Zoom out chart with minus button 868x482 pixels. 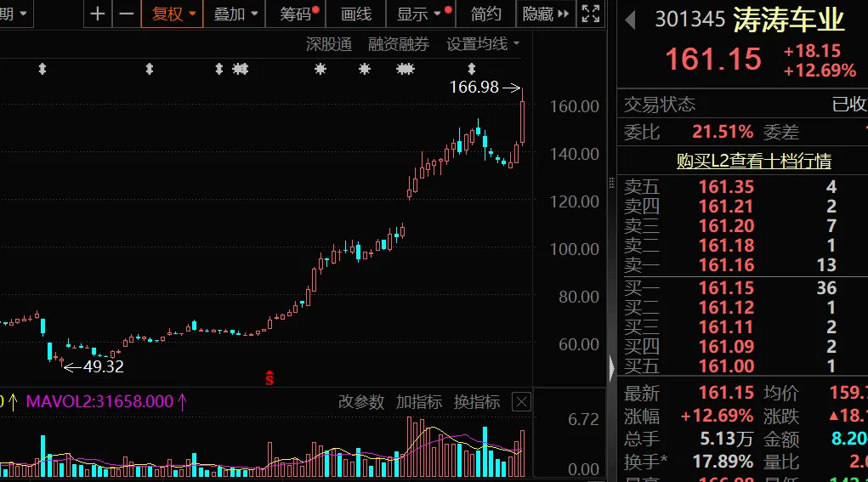coord(126,14)
